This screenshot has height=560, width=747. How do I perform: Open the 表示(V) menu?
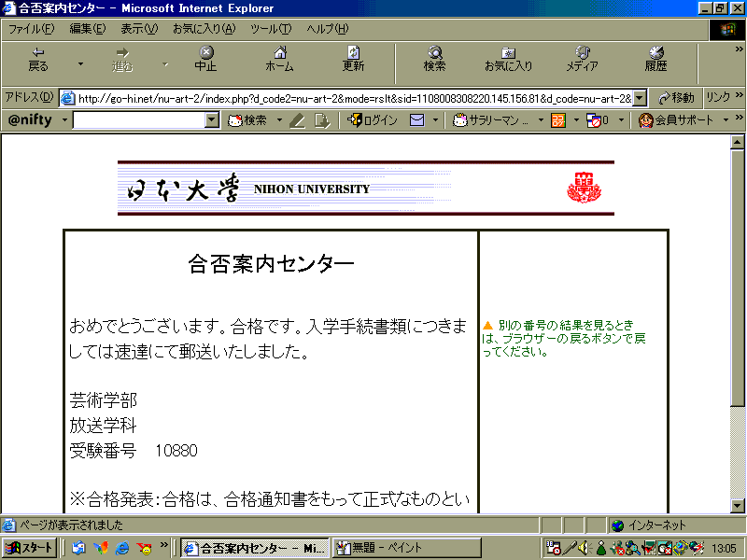(139, 29)
